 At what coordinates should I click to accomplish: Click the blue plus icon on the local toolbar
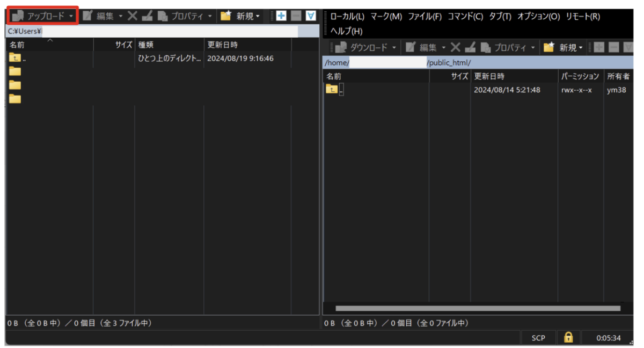[x=280, y=16]
